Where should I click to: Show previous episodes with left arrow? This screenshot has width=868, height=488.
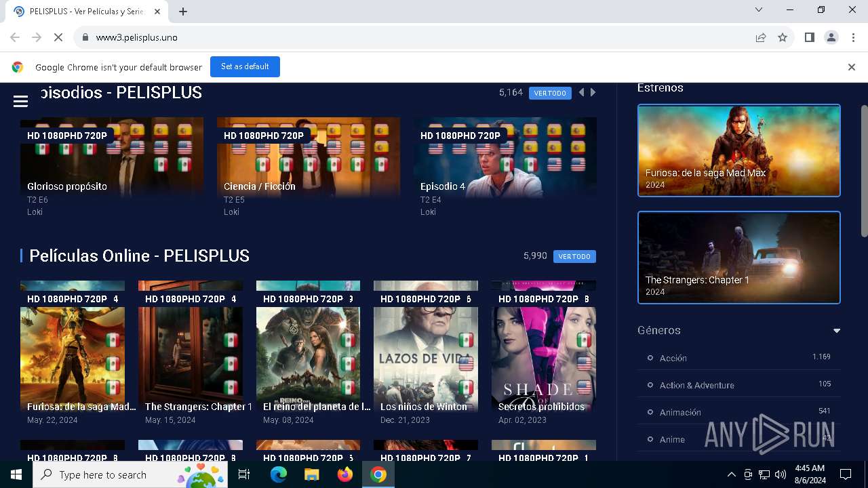[x=581, y=92]
